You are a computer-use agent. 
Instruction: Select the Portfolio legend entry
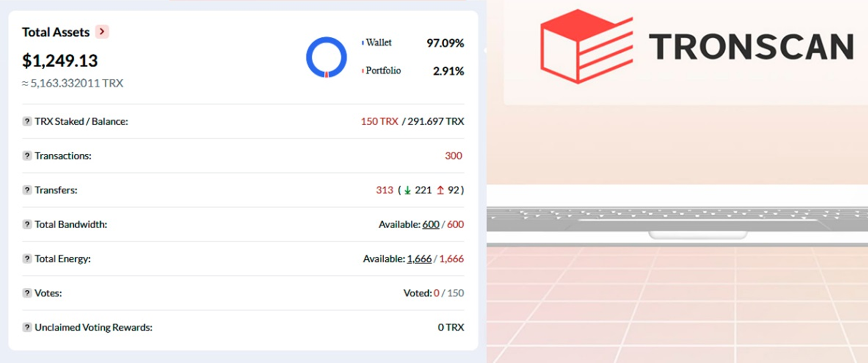tap(383, 71)
